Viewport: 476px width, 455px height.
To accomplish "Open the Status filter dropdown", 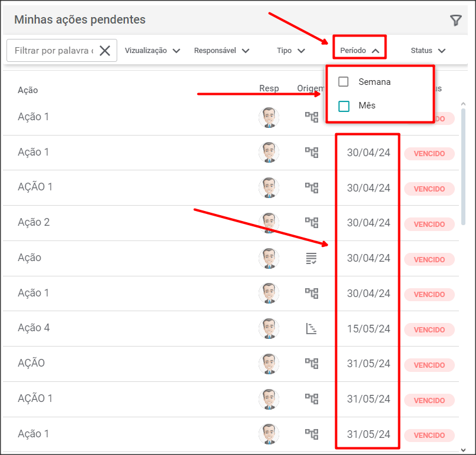I will coord(428,51).
